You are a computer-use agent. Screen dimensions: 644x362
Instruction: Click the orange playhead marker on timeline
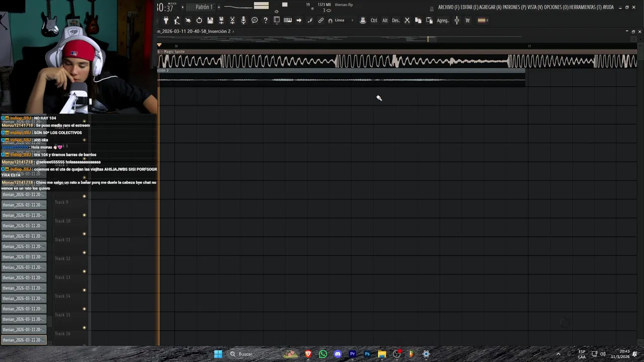tap(159, 45)
